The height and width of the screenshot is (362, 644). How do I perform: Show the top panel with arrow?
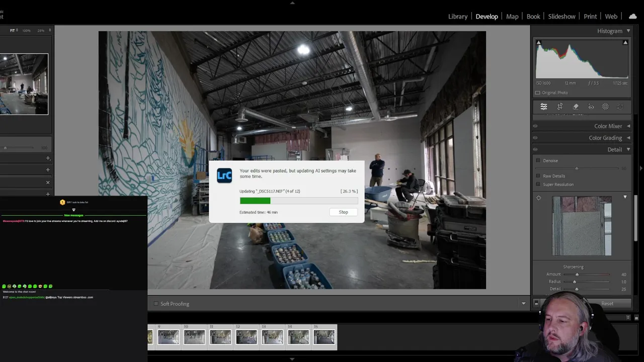point(292,3)
